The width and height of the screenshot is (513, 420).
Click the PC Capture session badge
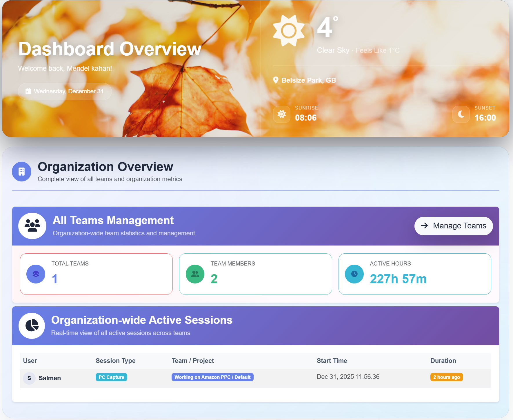click(111, 377)
